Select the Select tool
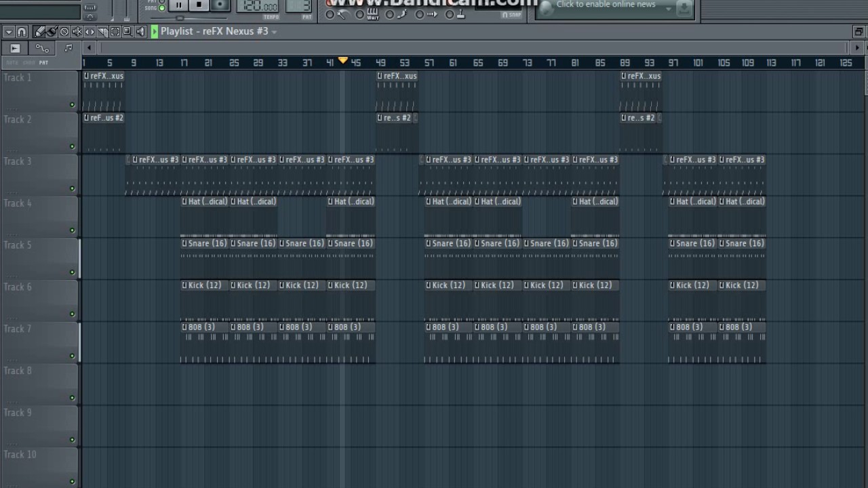The image size is (868, 488). [115, 31]
